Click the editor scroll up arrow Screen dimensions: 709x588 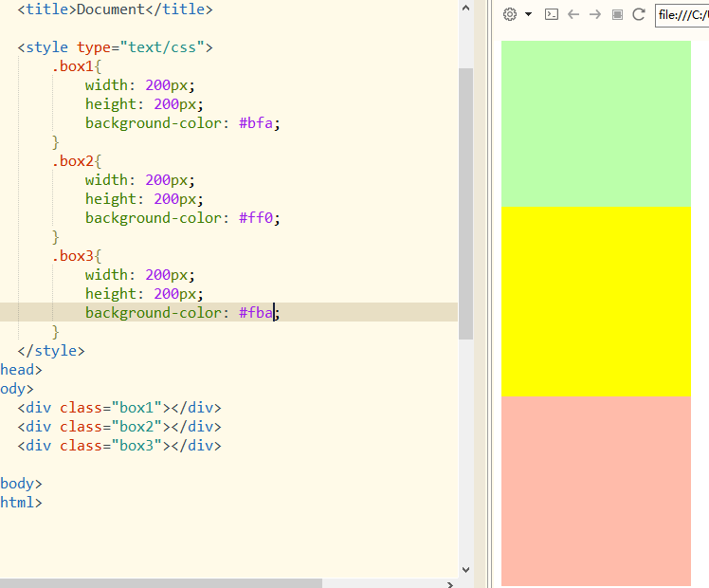465,9
